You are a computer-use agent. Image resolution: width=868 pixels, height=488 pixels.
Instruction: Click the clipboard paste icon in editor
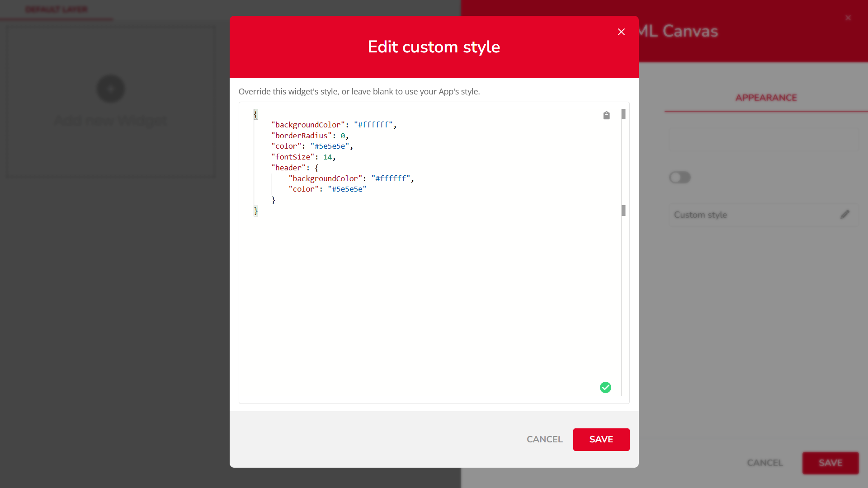[606, 116]
